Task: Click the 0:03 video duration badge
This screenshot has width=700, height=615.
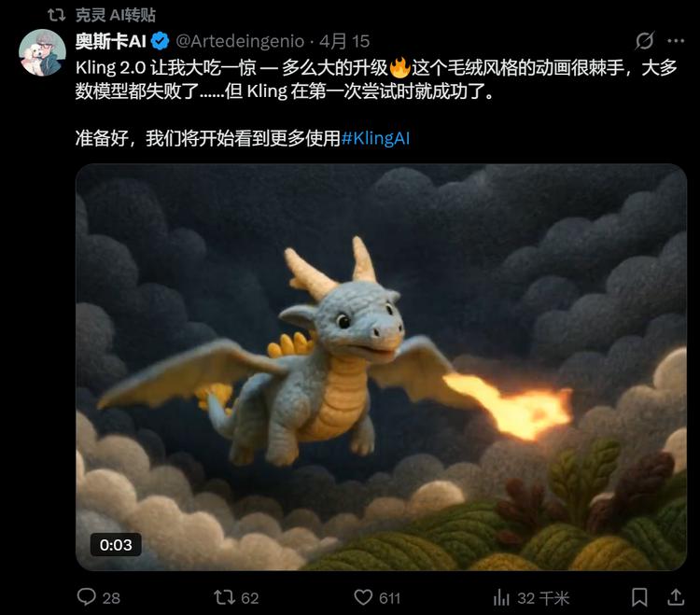Action: (116, 544)
